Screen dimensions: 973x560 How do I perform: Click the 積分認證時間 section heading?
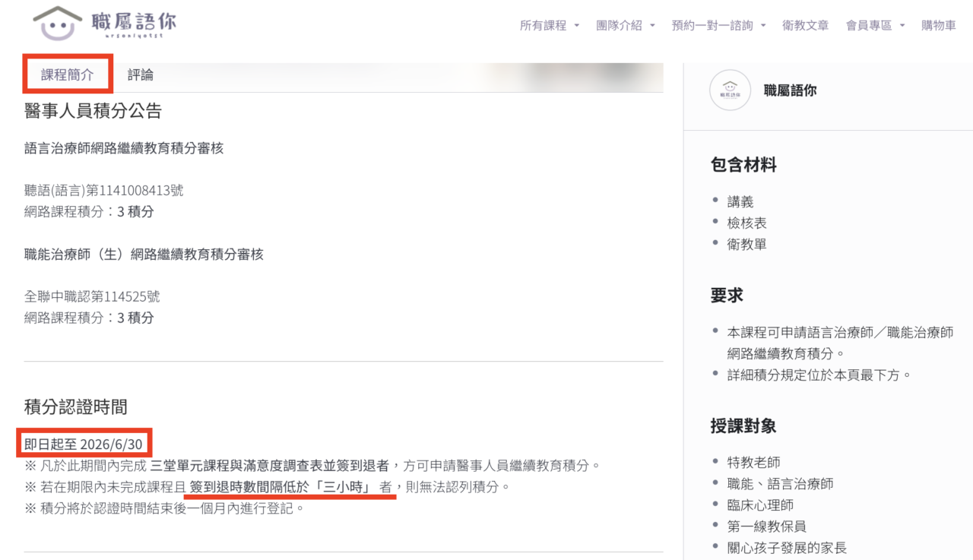pyautogui.click(x=75, y=407)
